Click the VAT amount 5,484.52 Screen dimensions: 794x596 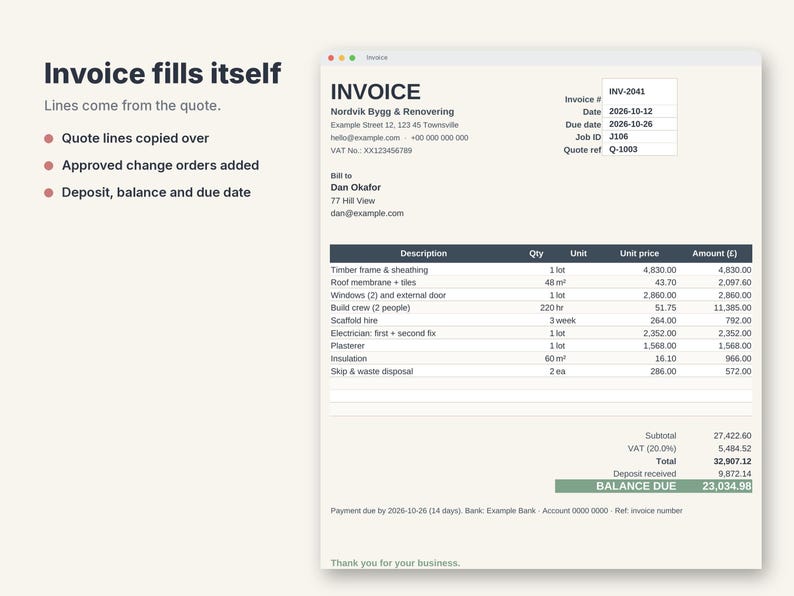tap(734, 448)
